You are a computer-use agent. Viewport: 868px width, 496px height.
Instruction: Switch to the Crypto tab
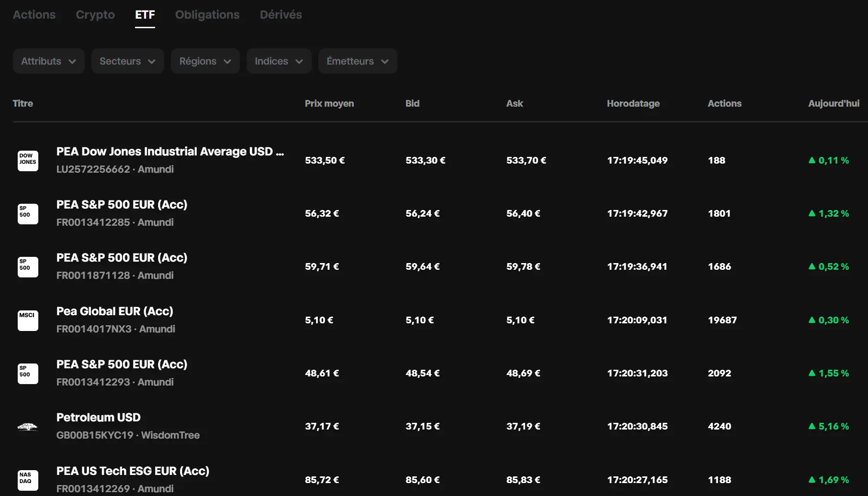pos(95,15)
